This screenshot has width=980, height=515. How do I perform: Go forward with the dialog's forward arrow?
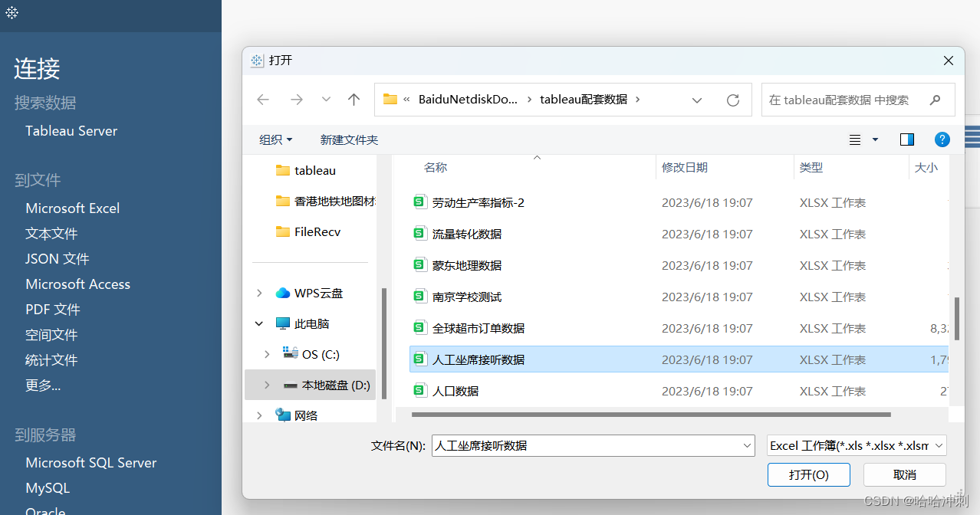pyautogui.click(x=297, y=100)
